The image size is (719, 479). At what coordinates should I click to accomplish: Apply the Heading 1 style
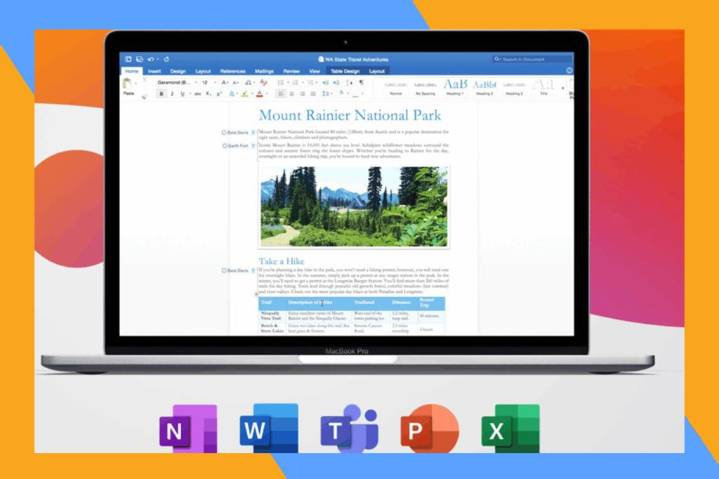[454, 87]
